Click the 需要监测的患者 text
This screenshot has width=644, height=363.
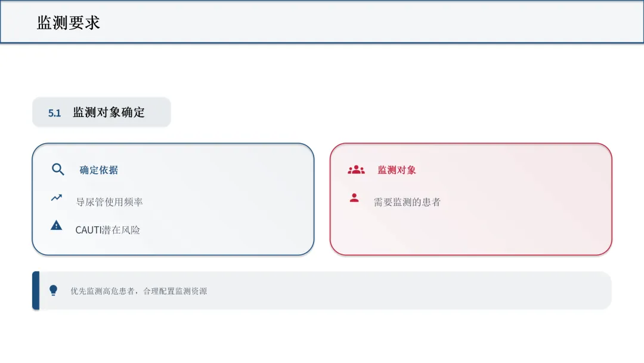407,202
